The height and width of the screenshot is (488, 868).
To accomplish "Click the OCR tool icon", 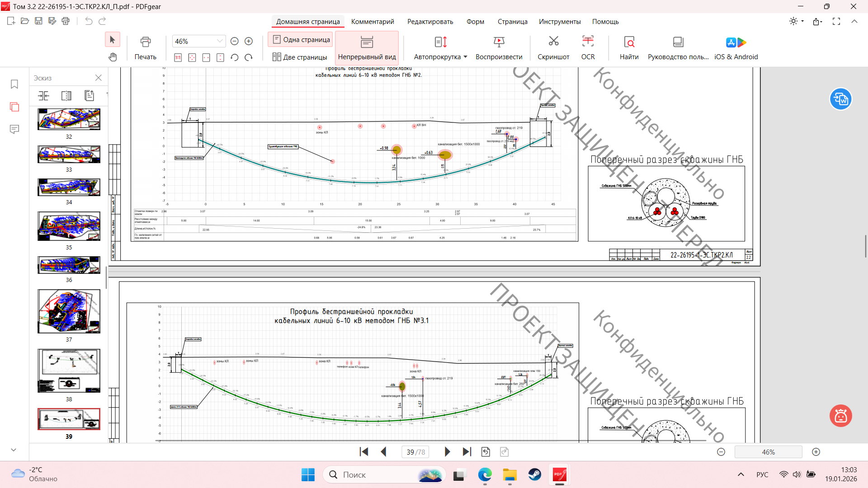I will pos(588,42).
